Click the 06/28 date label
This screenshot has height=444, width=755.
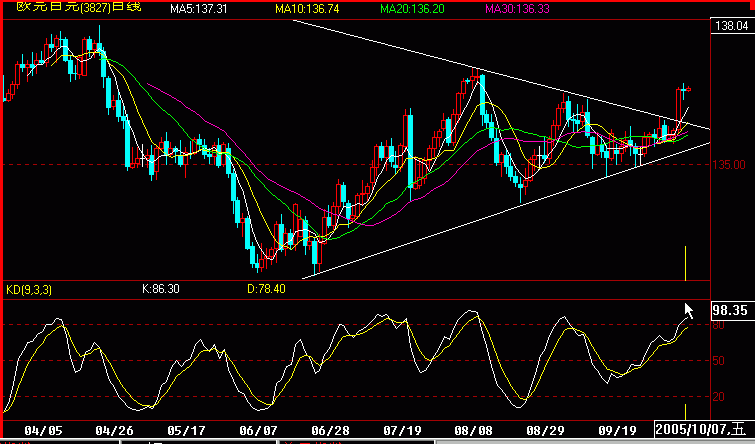tap(330, 430)
